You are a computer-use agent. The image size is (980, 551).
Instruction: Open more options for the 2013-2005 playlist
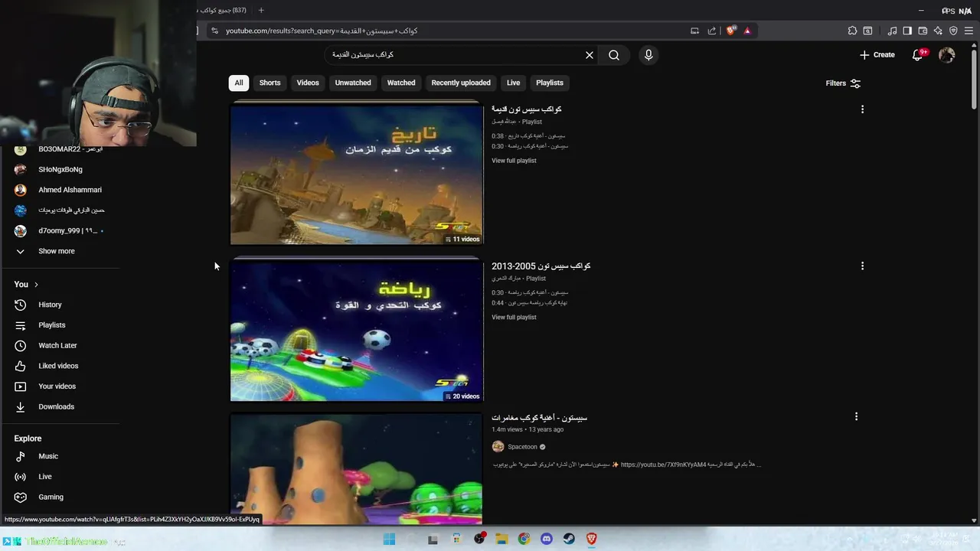coord(862,266)
